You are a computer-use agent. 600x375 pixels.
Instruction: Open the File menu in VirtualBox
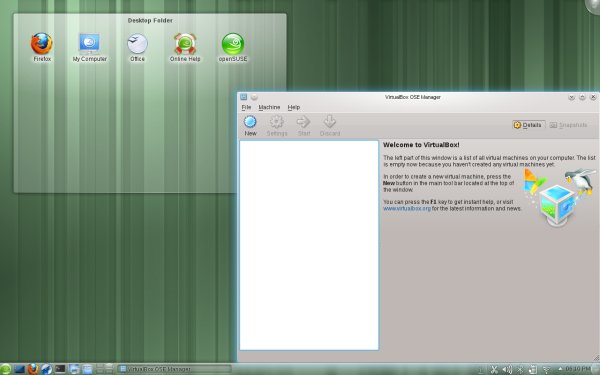tap(246, 107)
